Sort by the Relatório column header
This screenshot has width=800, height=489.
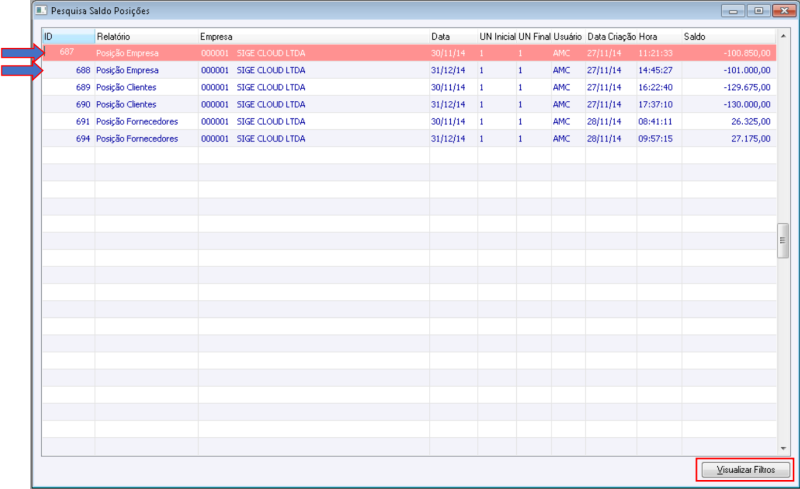pos(146,37)
